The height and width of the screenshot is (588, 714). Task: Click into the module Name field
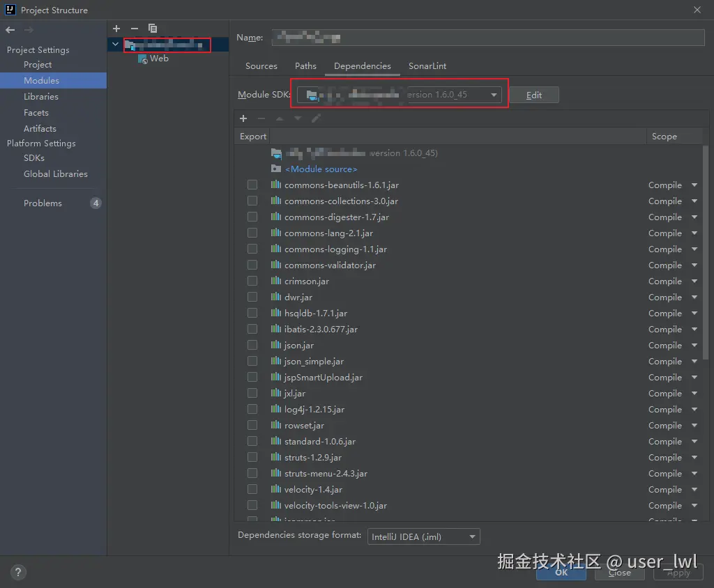tap(488, 38)
